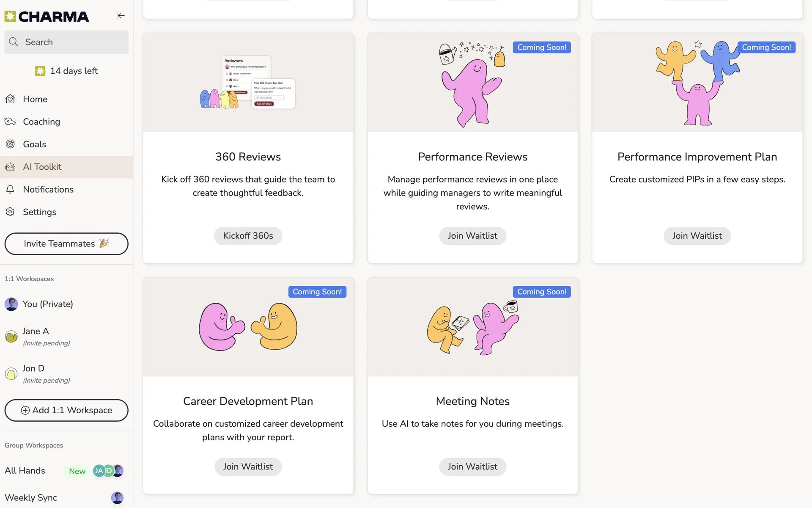The image size is (812, 508).
Task: Open Jon D's 1:1 workspace
Action: (33, 373)
